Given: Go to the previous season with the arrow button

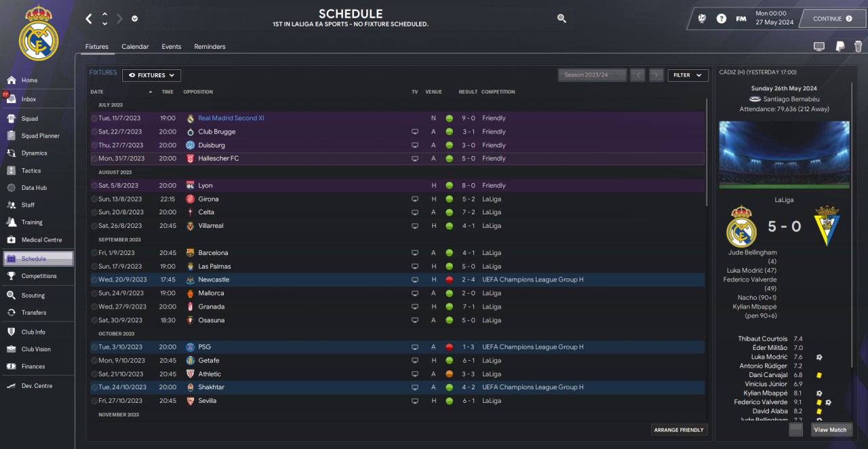Looking at the screenshot, I should [x=637, y=75].
